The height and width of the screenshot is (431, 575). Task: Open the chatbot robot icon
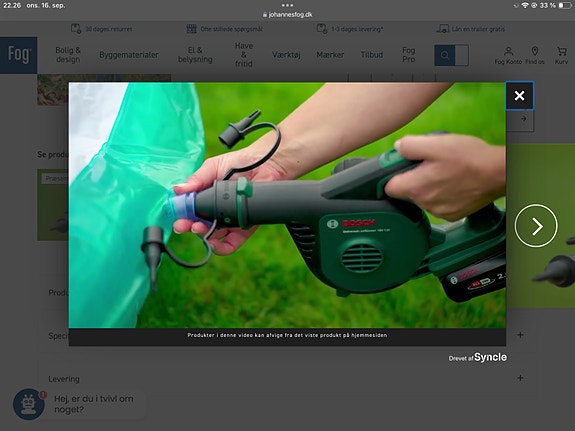29,404
